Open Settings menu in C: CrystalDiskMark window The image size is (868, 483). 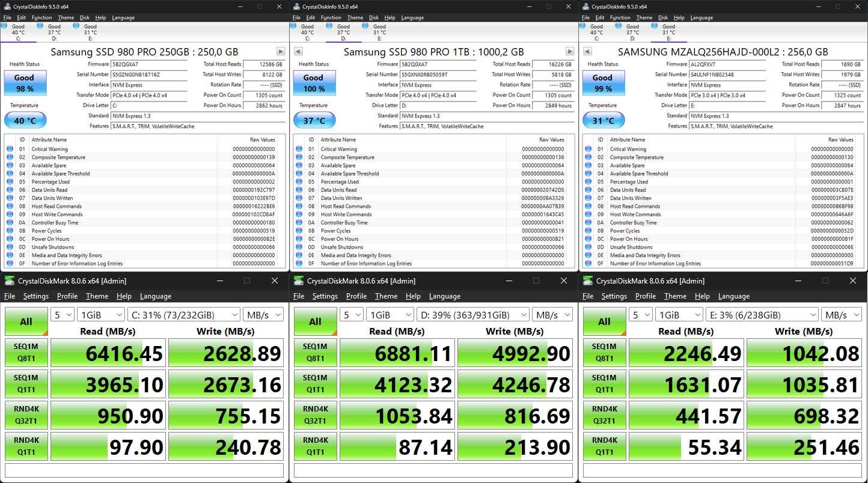point(36,296)
